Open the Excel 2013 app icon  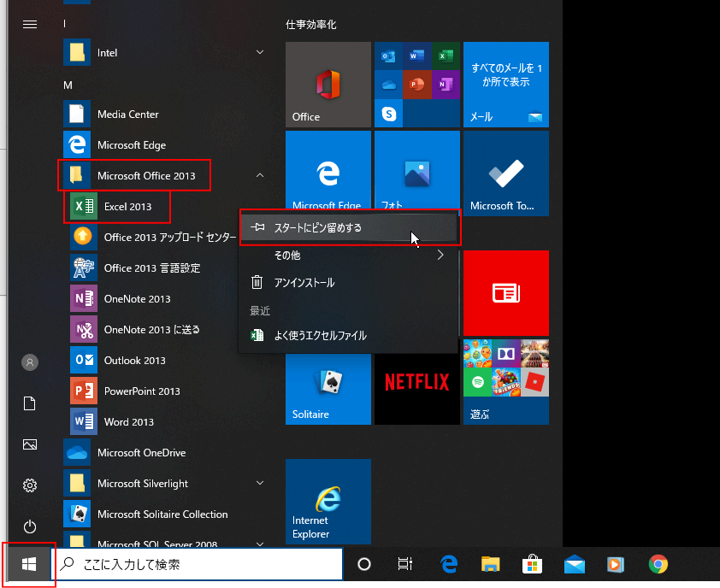[84, 207]
